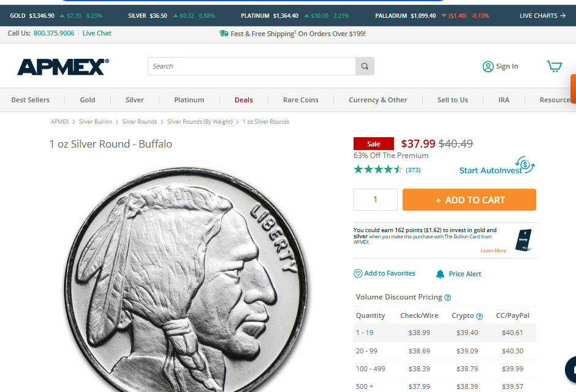Viewport: 576px width, 392px height.
Task: Click the Start AutoInvest icon
Action: (x=525, y=164)
